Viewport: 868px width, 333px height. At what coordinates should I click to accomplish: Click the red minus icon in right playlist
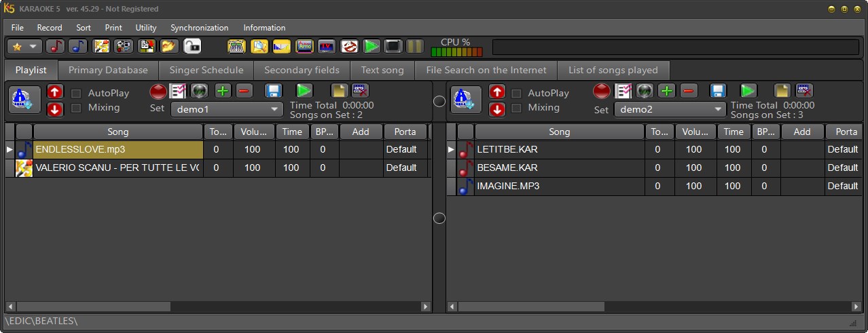[689, 91]
